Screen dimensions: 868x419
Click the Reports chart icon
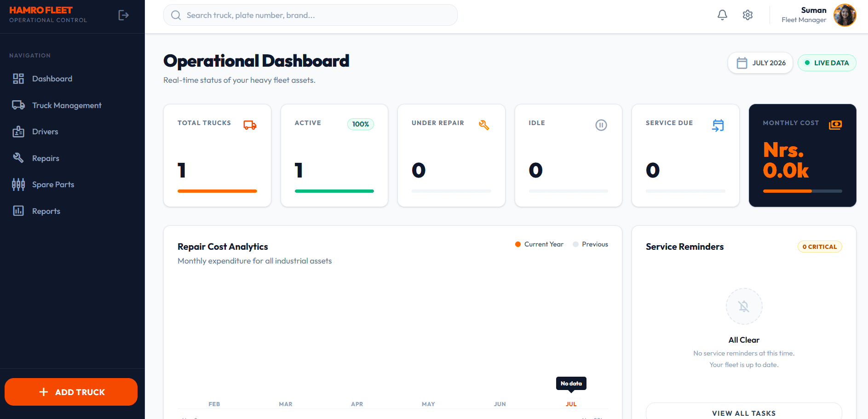[x=18, y=211]
